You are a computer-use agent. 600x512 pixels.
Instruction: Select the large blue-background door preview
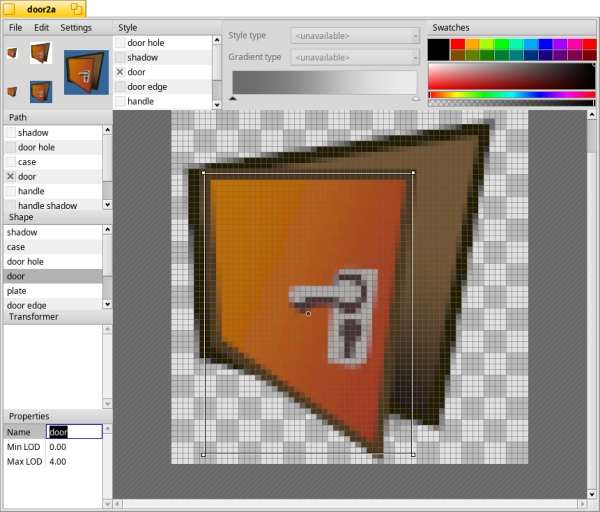[x=86, y=73]
